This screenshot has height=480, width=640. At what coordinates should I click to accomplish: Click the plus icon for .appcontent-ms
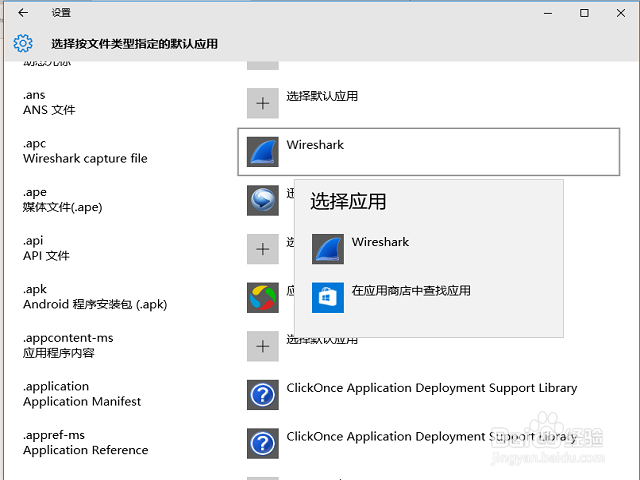coord(263,346)
